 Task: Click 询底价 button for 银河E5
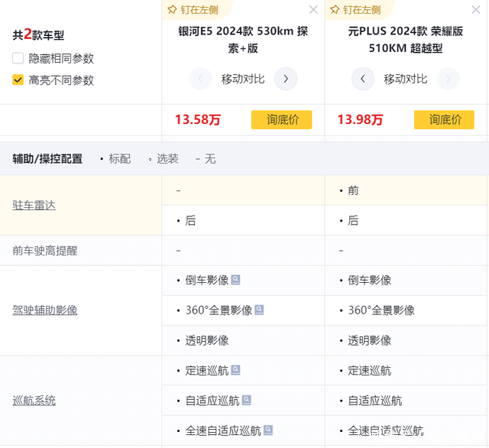point(281,119)
